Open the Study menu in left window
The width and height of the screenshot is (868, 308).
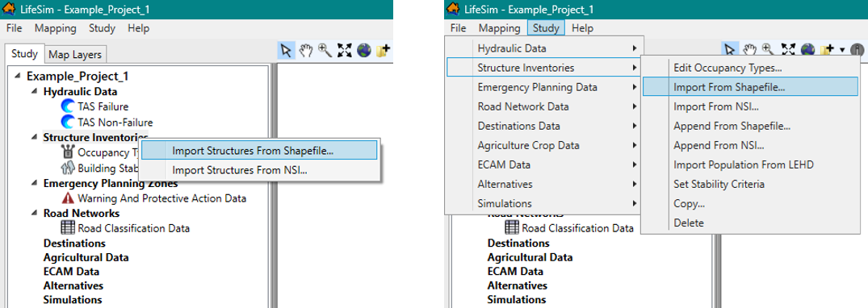[102, 28]
